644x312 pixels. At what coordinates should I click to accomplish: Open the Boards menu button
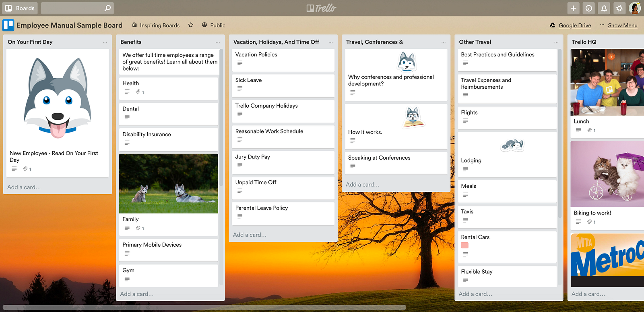pos(20,8)
